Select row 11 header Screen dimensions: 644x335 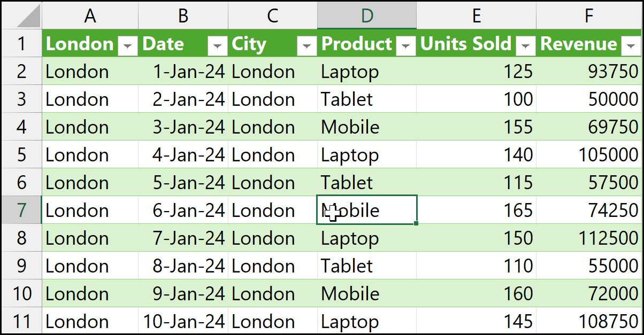click(21, 322)
